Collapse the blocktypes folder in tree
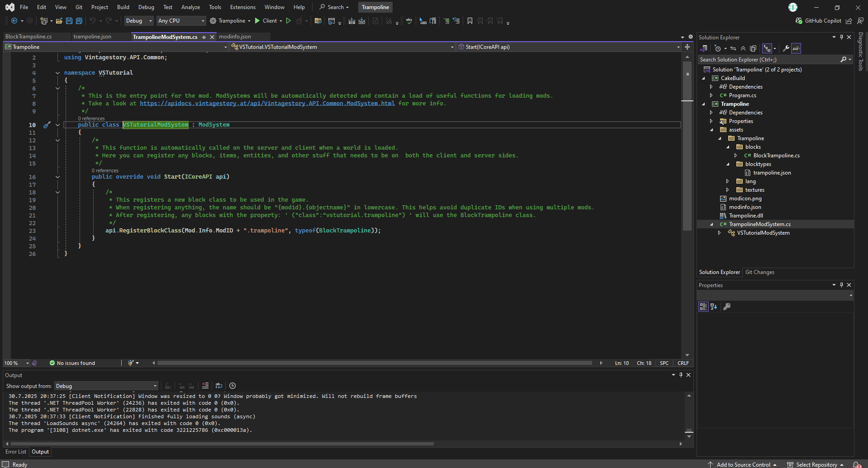This screenshot has height=468, width=868. [728, 164]
